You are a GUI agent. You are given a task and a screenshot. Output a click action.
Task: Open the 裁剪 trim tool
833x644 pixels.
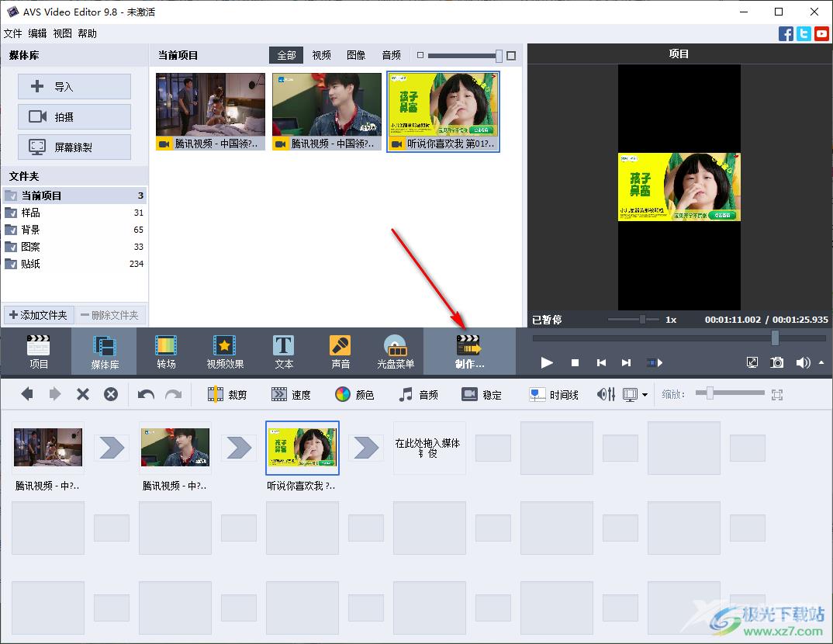point(227,394)
